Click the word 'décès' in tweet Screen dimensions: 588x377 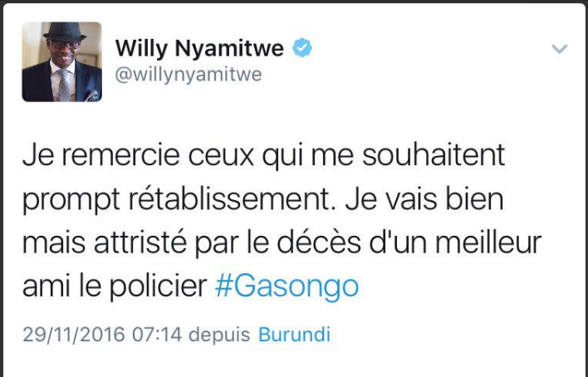(319, 242)
